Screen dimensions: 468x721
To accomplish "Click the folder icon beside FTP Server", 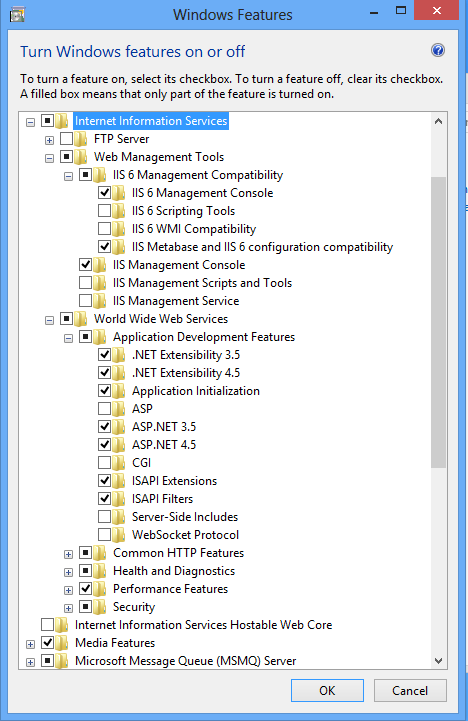I will click(80, 139).
